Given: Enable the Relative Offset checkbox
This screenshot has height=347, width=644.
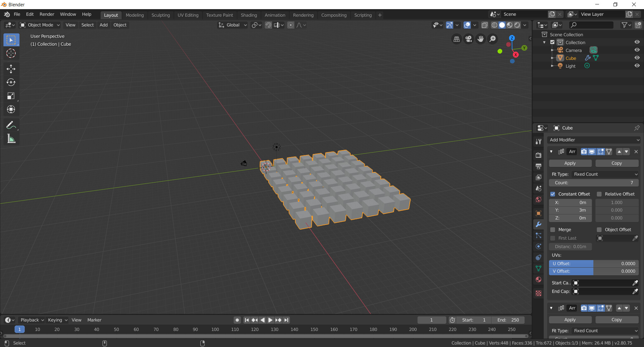Looking at the screenshot, I should (x=599, y=194).
